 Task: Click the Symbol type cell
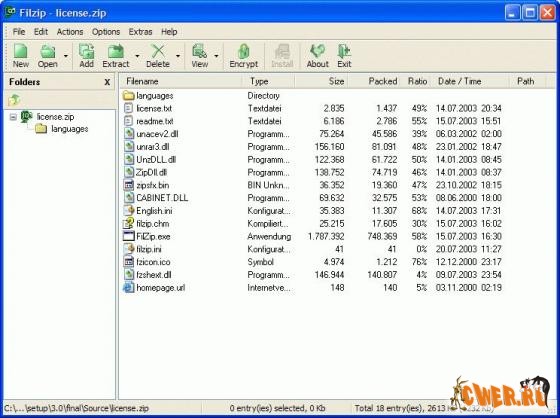(x=260, y=262)
